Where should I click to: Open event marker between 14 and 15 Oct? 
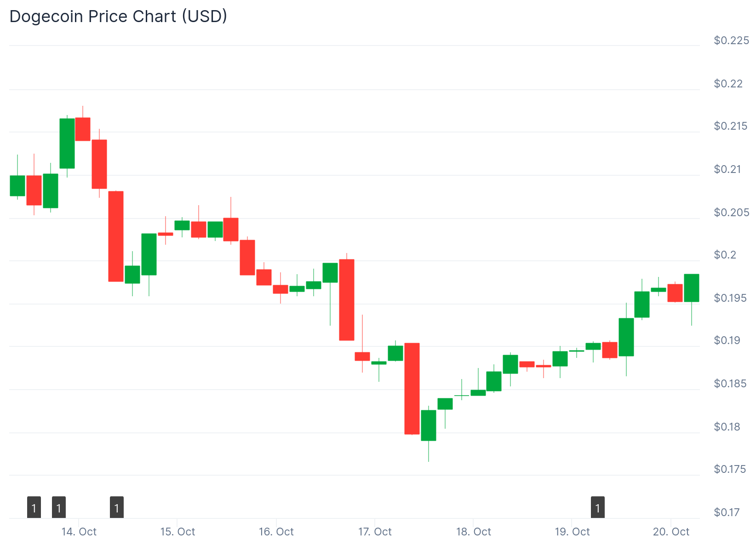[x=117, y=507]
